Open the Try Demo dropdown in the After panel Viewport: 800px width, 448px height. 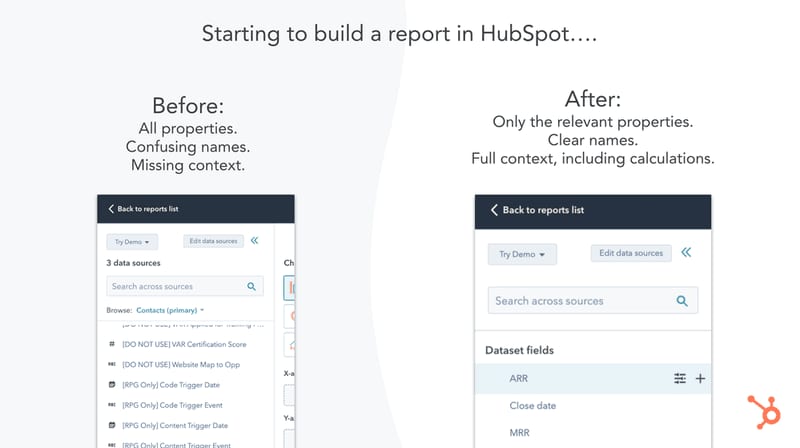point(522,254)
